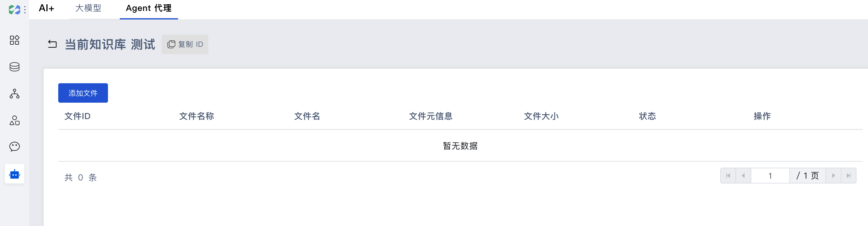Click the app logo icon
868x226 pixels.
[x=14, y=10]
